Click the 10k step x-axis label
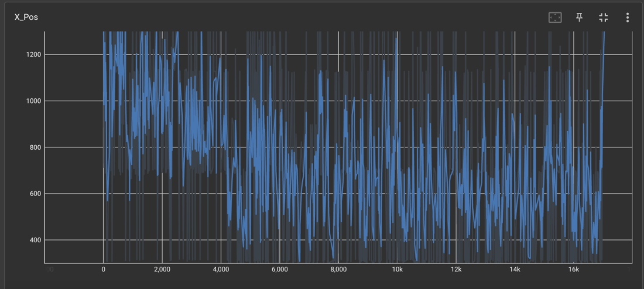 tap(398, 270)
